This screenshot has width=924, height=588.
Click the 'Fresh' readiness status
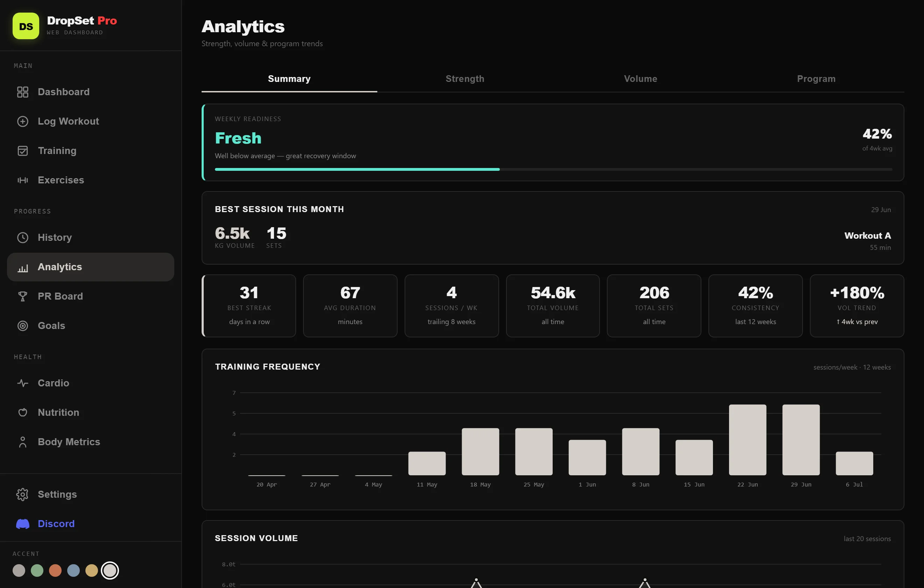click(238, 138)
